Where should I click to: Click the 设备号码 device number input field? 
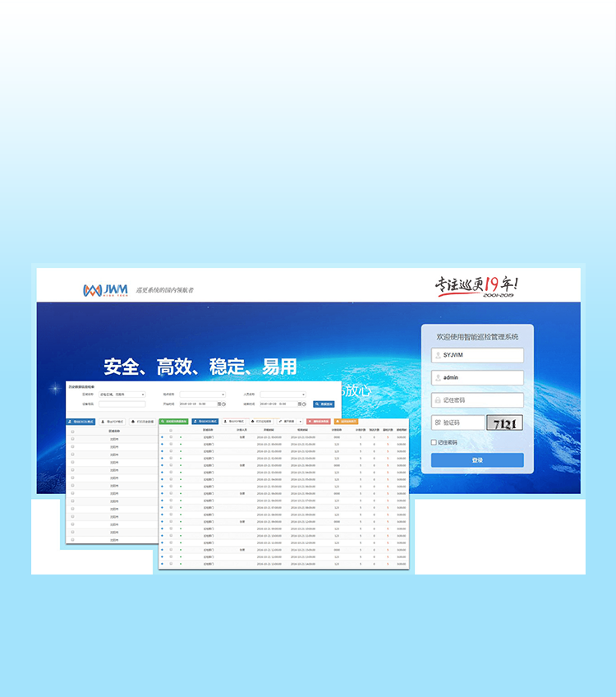[122, 404]
